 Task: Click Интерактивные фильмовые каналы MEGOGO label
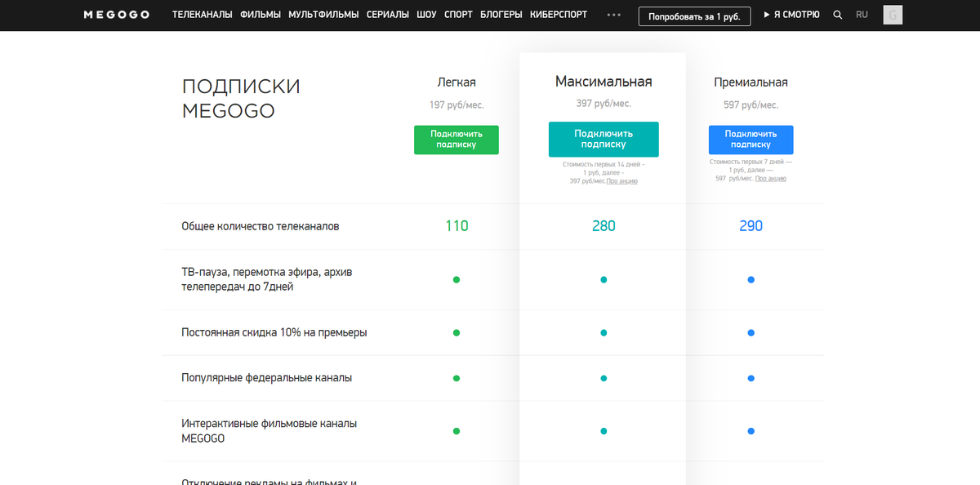pyautogui.click(x=269, y=431)
